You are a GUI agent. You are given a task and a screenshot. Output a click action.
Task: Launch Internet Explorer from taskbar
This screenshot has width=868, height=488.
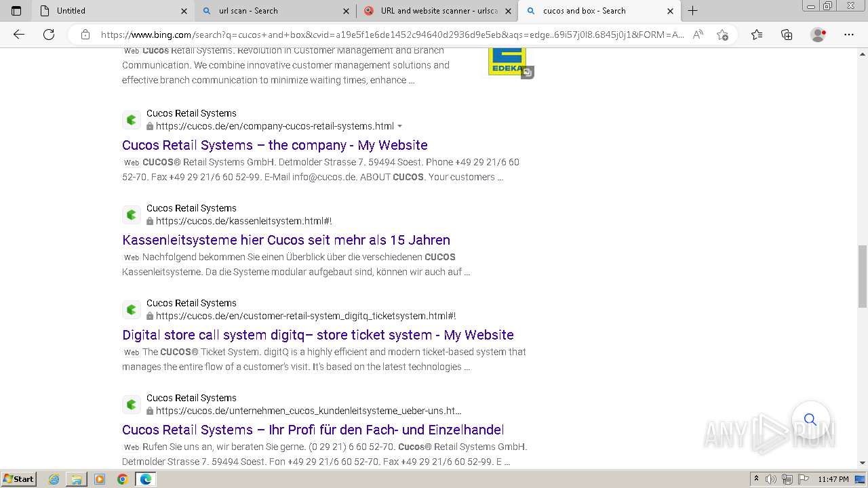point(54,479)
